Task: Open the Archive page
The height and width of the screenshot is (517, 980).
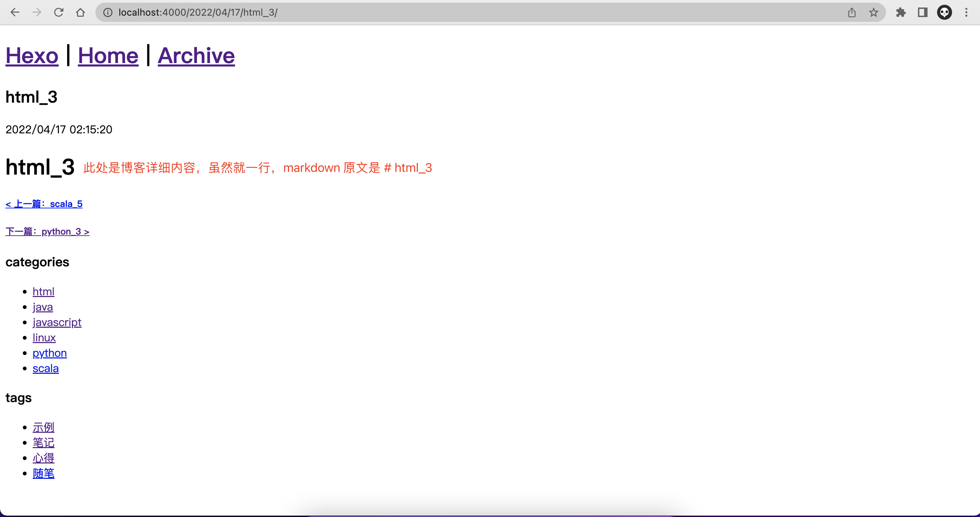Action: 196,56
